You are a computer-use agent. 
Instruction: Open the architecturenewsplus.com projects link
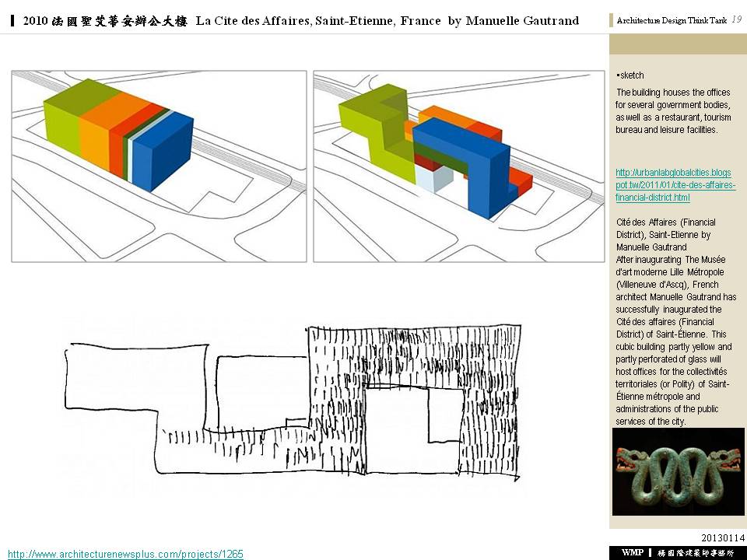pyautogui.click(x=125, y=554)
